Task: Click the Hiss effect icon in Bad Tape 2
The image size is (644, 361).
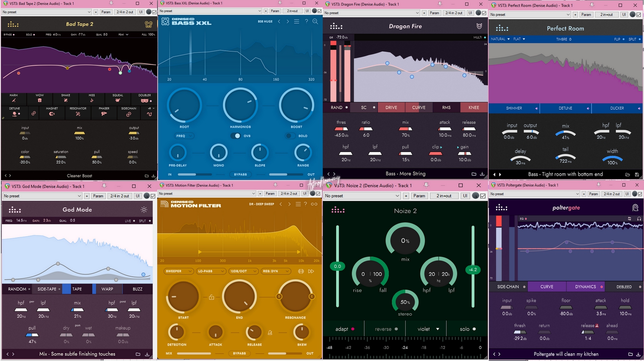Action: 92,100
